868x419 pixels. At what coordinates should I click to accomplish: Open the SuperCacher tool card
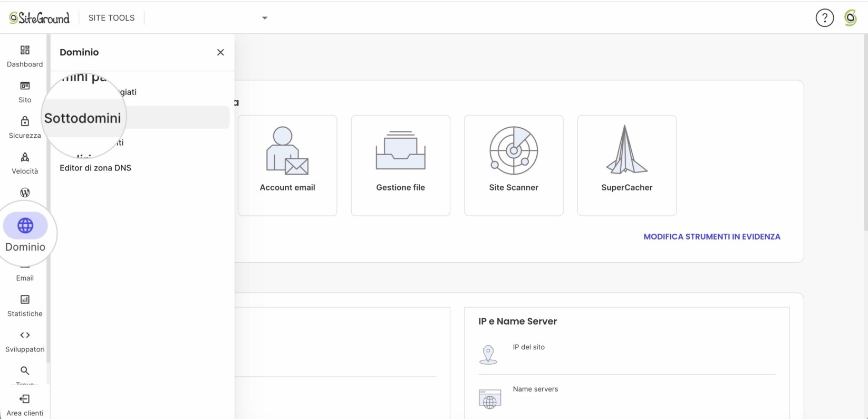pos(627,165)
